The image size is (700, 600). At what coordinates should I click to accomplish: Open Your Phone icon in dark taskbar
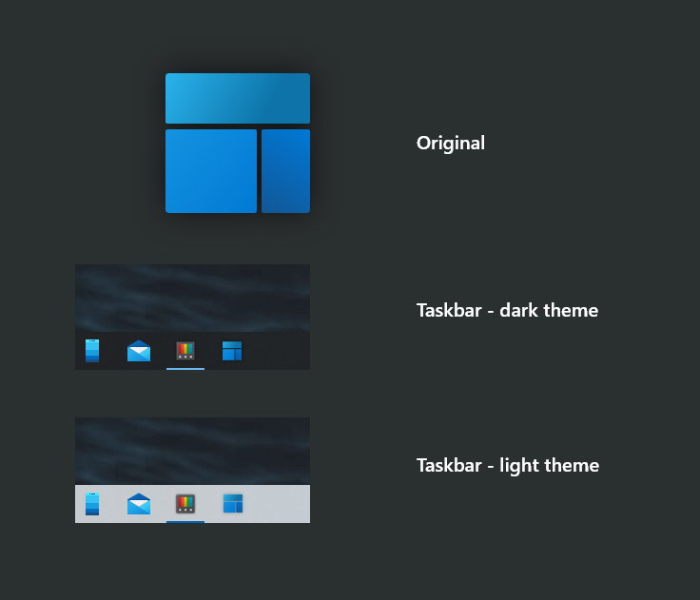[x=92, y=351]
